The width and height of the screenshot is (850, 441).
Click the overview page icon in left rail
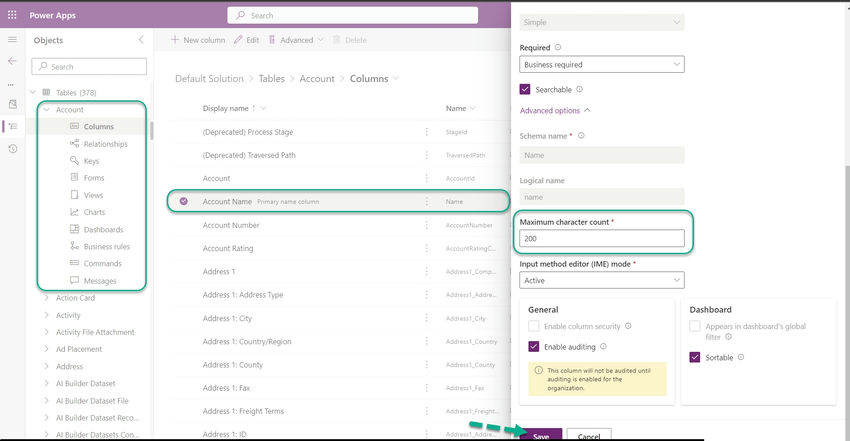pyautogui.click(x=12, y=104)
